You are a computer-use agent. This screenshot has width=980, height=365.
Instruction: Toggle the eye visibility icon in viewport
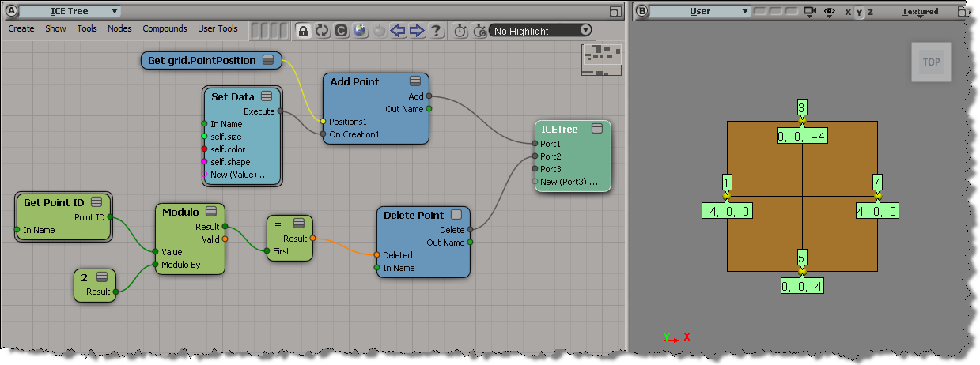point(830,12)
